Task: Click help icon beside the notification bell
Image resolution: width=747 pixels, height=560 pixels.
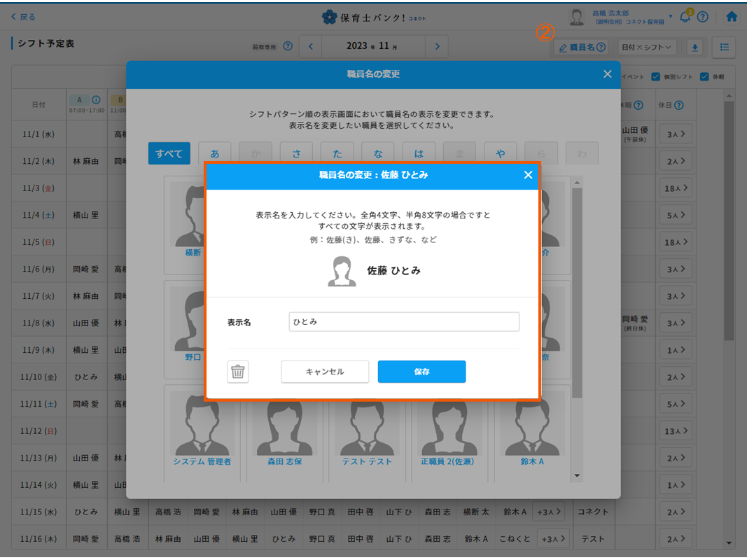Action: point(702,17)
